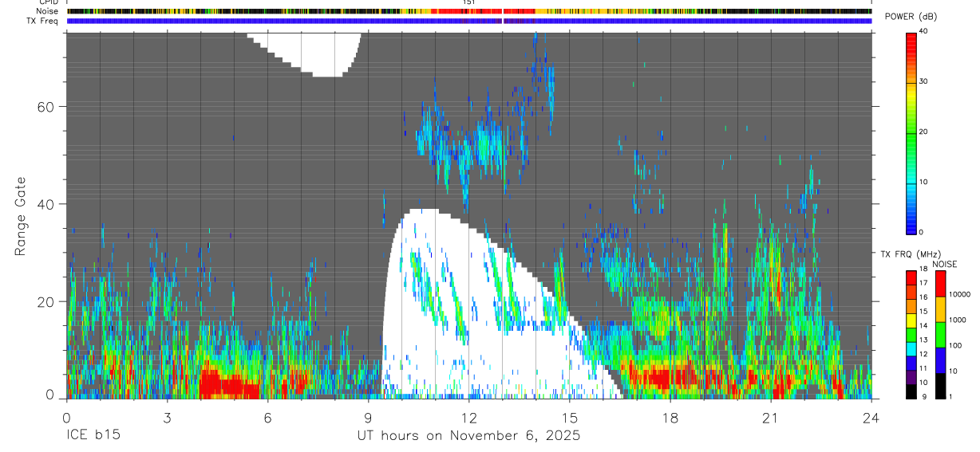Click the multicolored Noise strip above the plot
The image size is (980, 452).
(468, 11)
